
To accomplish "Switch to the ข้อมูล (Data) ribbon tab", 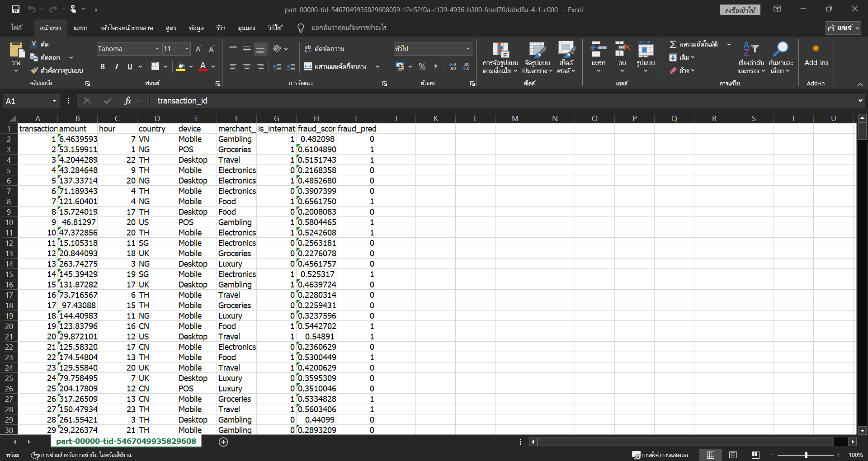I will [x=196, y=28].
